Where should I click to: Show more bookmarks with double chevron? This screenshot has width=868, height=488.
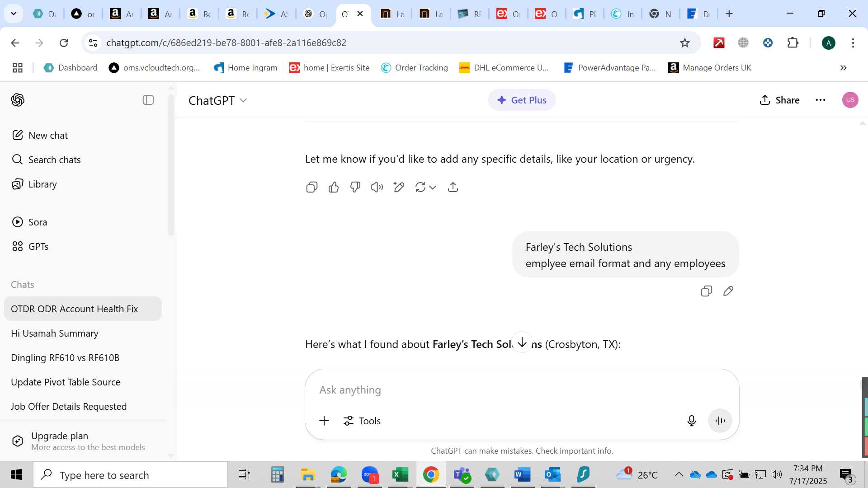coord(844,68)
